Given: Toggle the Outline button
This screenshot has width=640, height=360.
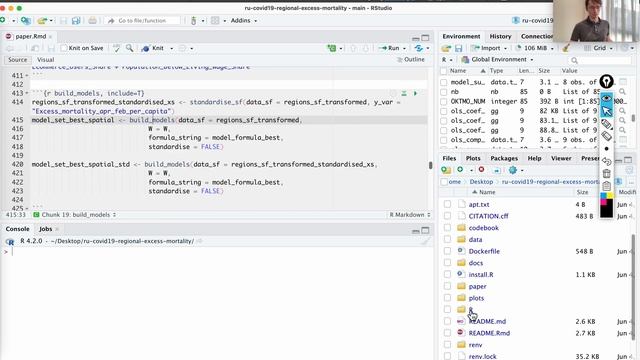Looking at the screenshot, I should pyautogui.click(x=411, y=60).
